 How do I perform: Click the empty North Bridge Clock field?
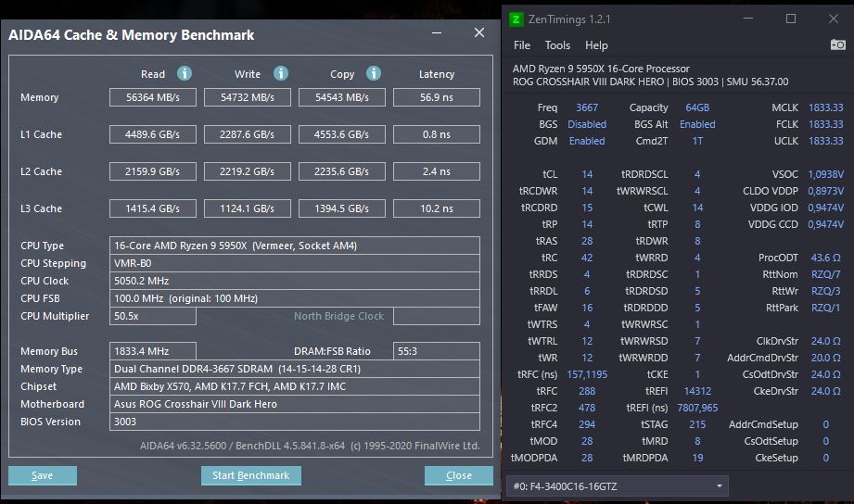coord(436,316)
